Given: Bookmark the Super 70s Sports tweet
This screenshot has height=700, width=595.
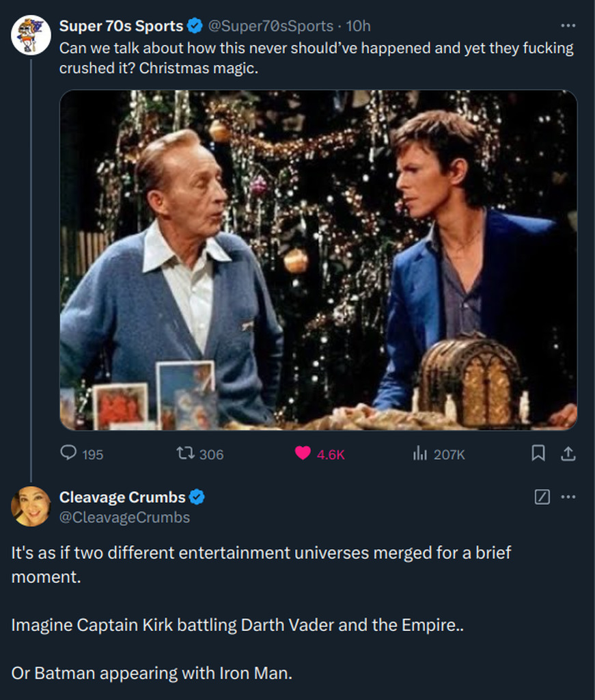Looking at the screenshot, I should tap(538, 453).
